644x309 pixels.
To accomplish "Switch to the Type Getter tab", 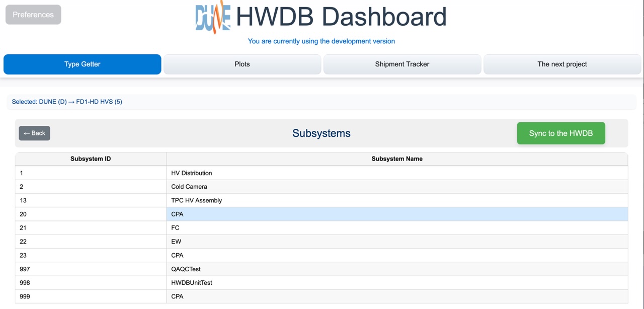I will (x=82, y=64).
